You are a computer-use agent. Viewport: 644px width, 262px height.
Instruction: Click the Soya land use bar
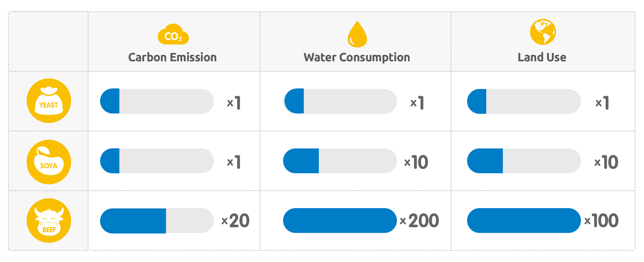click(x=524, y=161)
